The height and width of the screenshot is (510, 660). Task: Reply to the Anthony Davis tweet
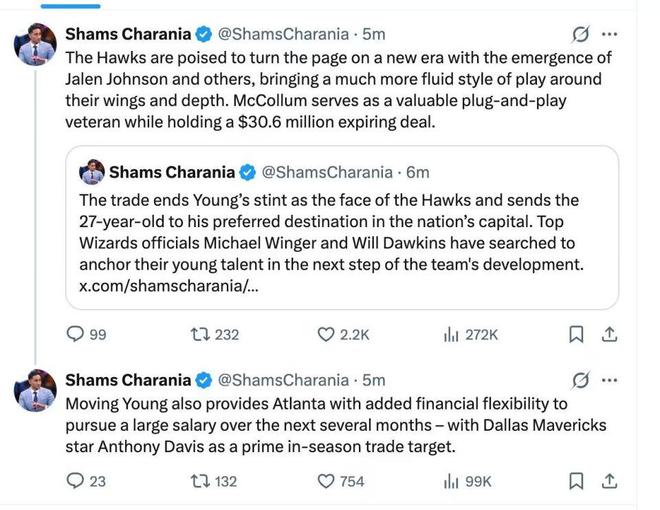(x=76, y=482)
